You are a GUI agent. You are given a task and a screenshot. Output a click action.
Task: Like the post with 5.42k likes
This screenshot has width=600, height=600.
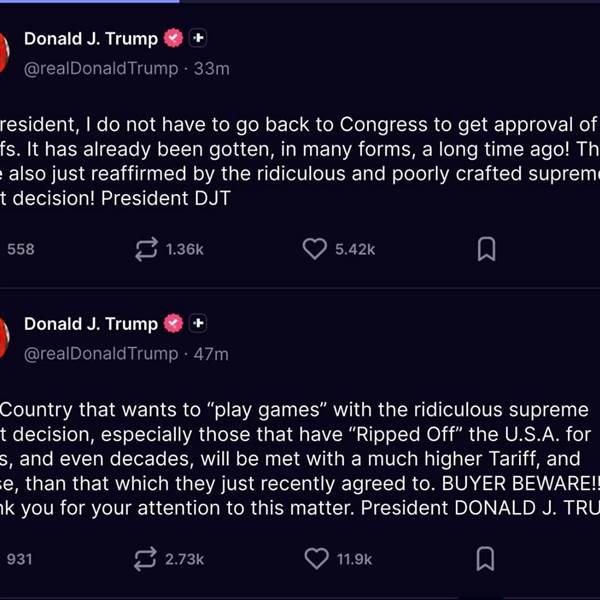[315, 249]
